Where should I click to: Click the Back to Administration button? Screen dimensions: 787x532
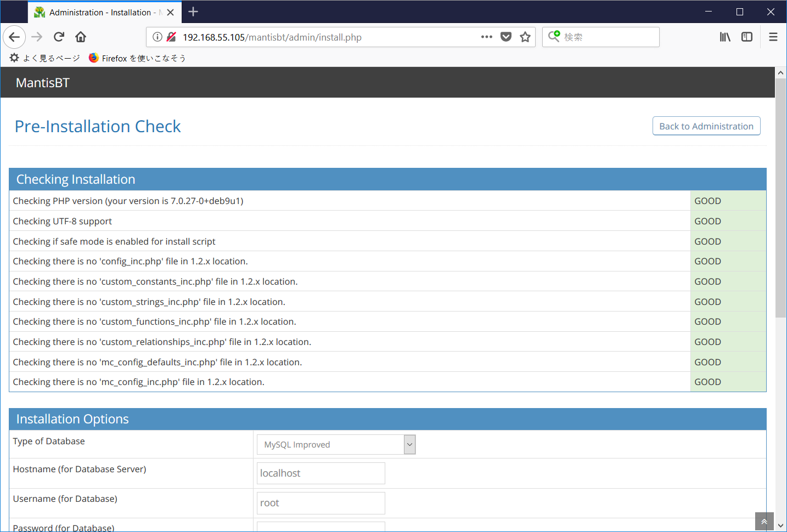click(706, 126)
